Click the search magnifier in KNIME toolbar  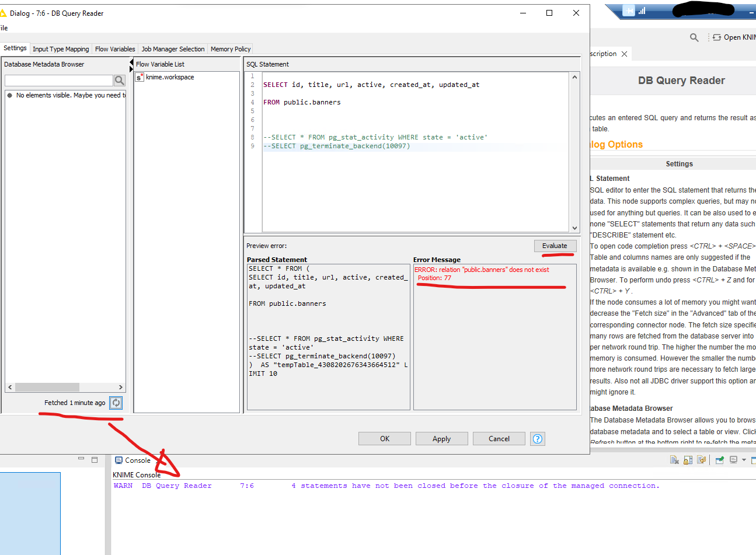[694, 37]
